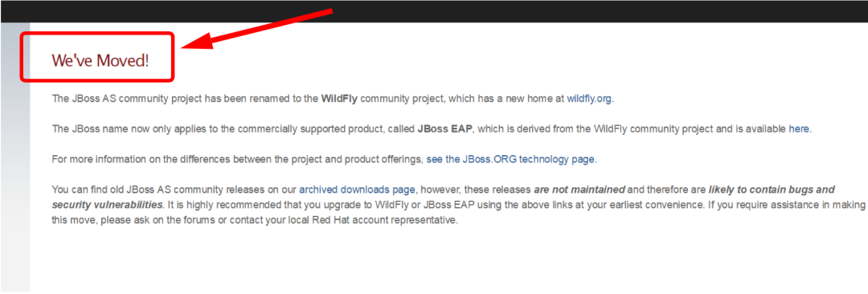The width and height of the screenshot is (868, 294).
Task: Visit the archived downloads page link
Action: tap(357, 190)
